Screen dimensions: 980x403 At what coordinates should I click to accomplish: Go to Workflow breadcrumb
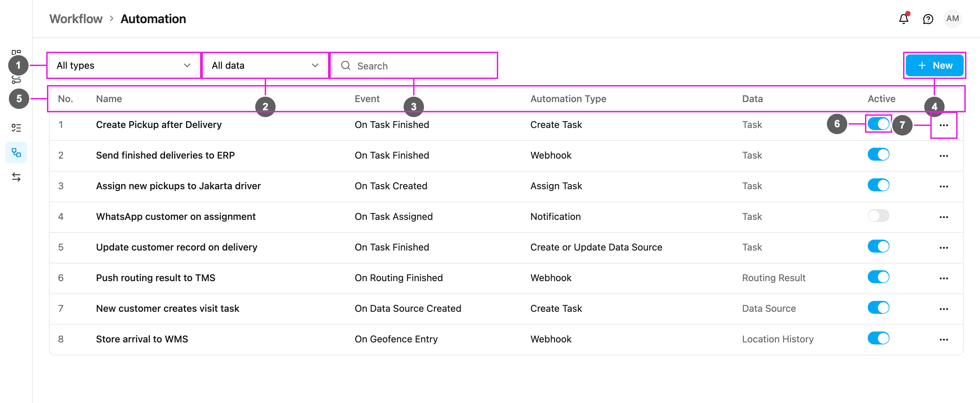(76, 19)
